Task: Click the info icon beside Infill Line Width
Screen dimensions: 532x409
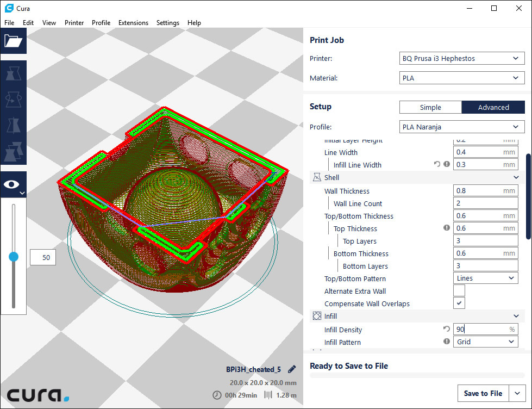Action: point(447,164)
